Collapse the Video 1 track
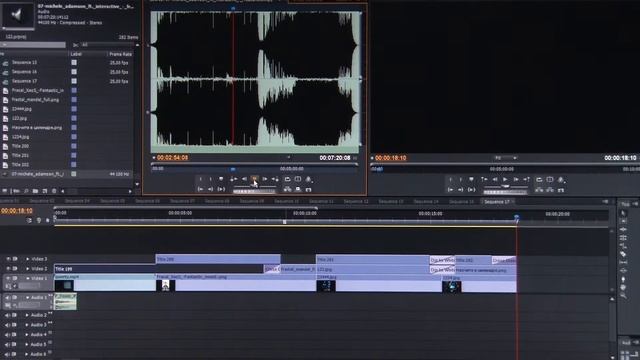 tap(28, 278)
